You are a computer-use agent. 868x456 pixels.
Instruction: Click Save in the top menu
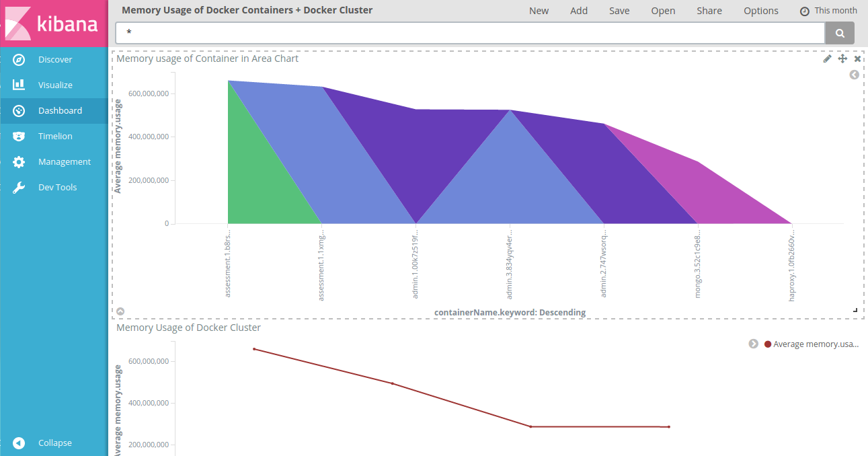pyautogui.click(x=619, y=11)
